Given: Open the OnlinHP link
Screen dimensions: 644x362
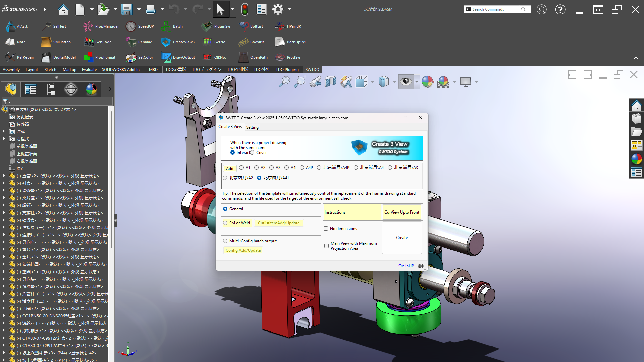Looking at the screenshot, I should [x=406, y=266].
